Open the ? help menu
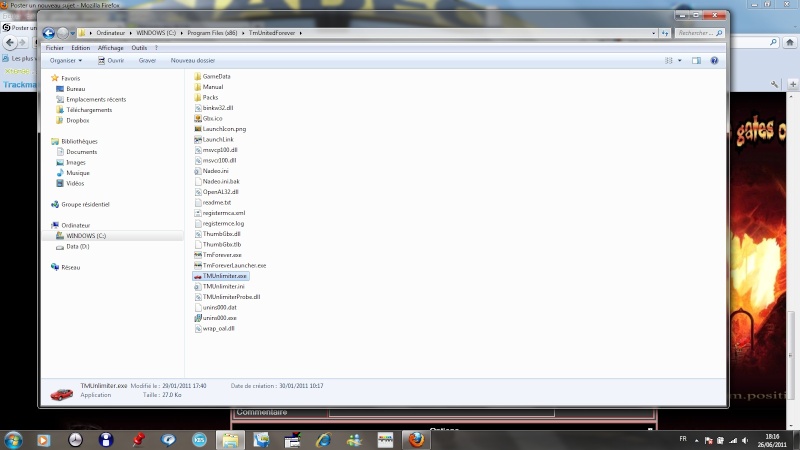This screenshot has height=450, width=800. tap(156, 48)
